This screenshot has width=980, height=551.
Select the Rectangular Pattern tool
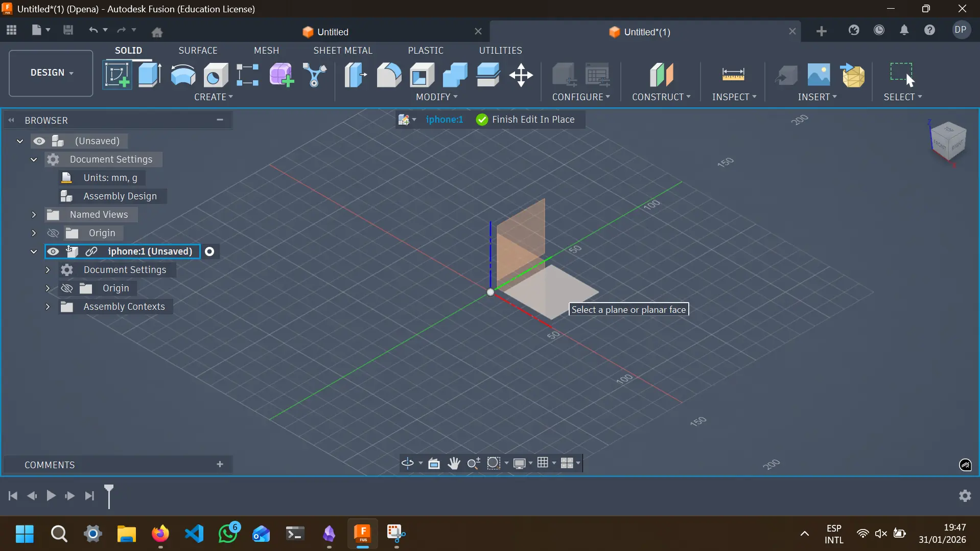[248, 75]
